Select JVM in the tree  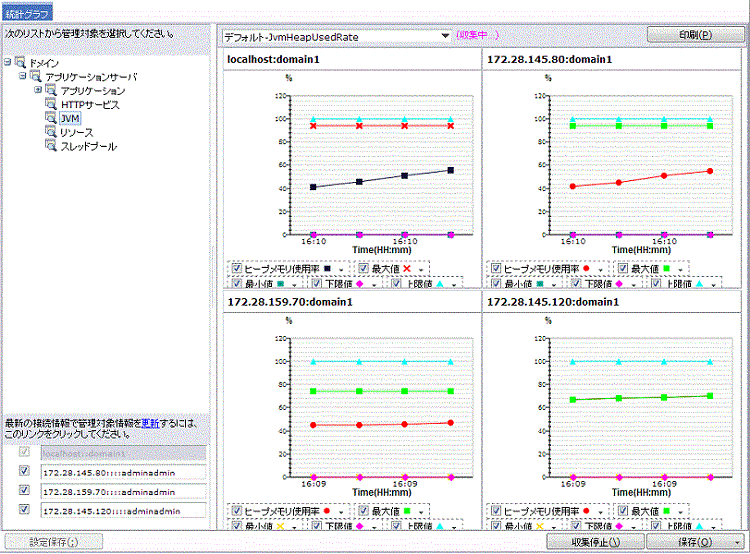(x=70, y=119)
